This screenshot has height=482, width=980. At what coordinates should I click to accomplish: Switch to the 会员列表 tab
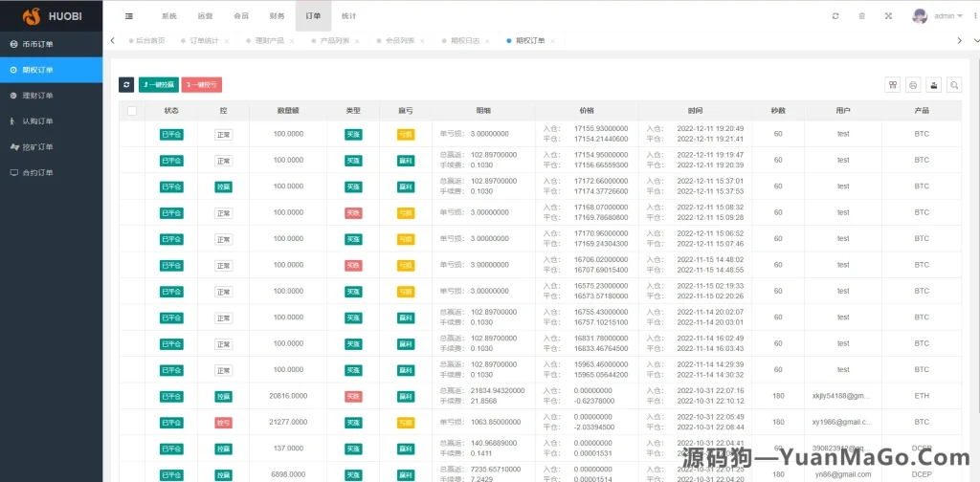click(x=400, y=40)
